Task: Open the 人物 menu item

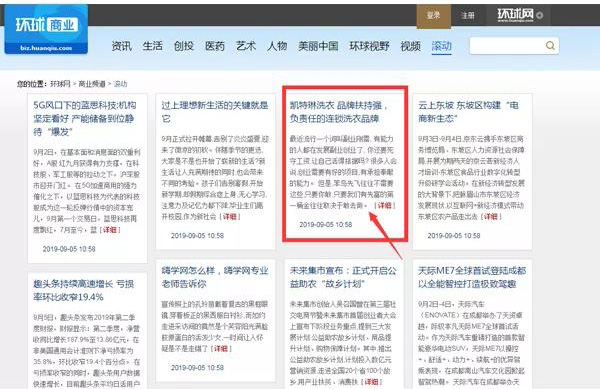Action: click(277, 46)
